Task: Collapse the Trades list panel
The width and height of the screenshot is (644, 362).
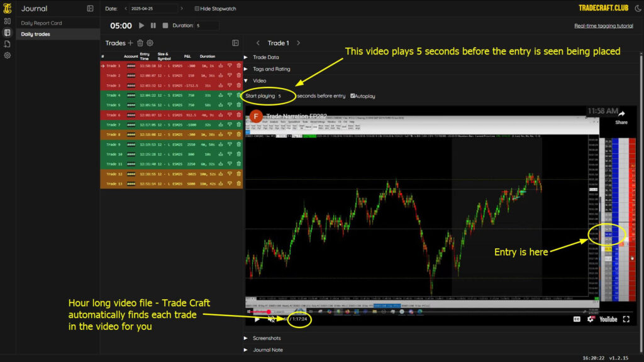Action: pos(235,43)
